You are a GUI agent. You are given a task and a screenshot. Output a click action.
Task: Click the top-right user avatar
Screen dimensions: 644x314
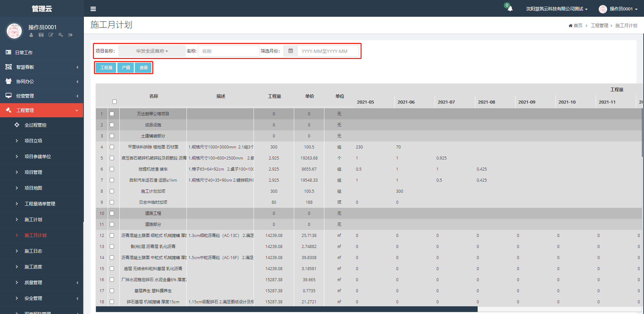pyautogui.click(x=603, y=9)
